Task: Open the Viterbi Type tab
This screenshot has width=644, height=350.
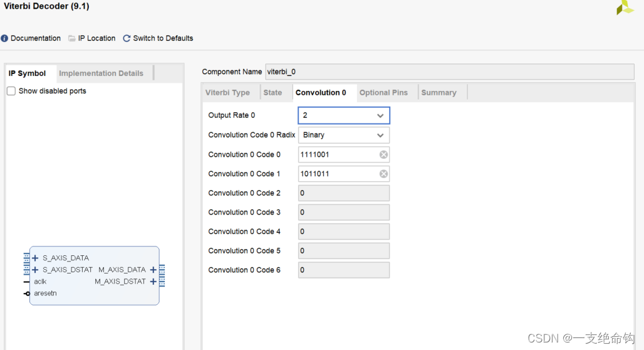Action: (227, 93)
